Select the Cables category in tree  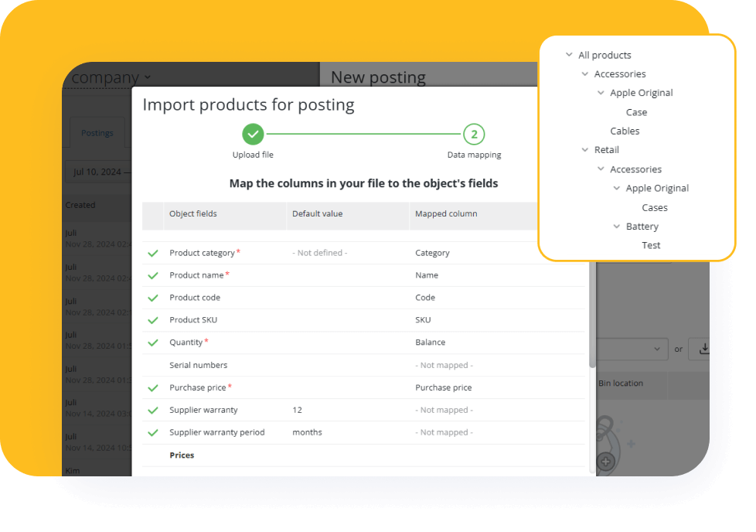tap(625, 131)
